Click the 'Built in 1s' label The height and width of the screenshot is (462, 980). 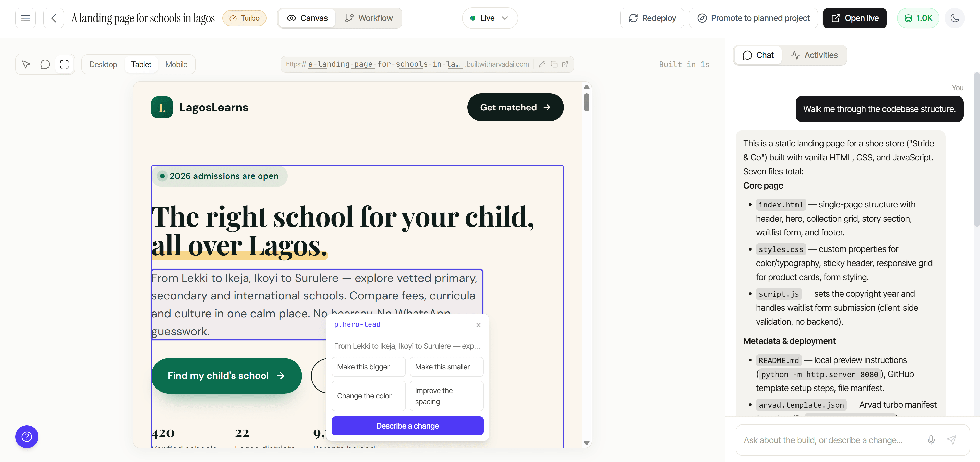pyautogui.click(x=684, y=64)
